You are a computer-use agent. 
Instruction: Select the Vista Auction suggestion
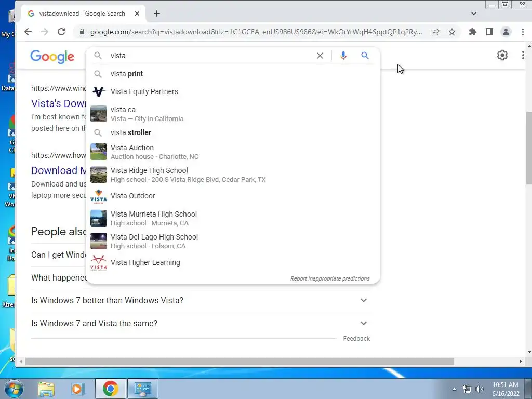pyautogui.click(x=233, y=152)
